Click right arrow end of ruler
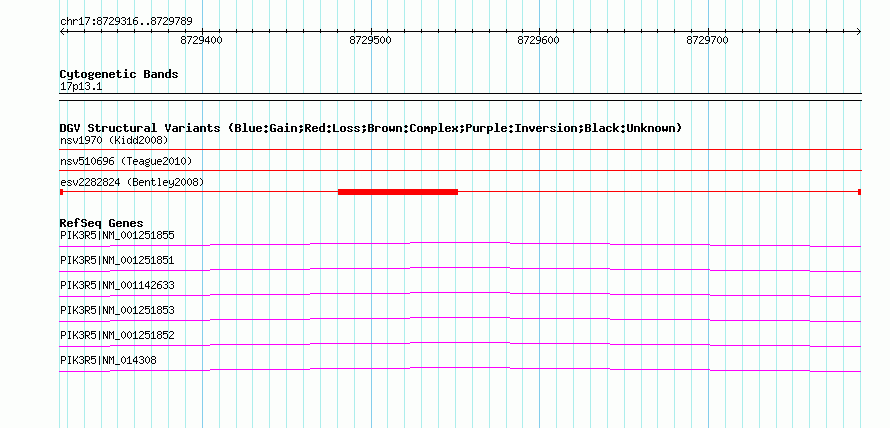Image resolution: width=890 pixels, height=428 pixels. 858,32
